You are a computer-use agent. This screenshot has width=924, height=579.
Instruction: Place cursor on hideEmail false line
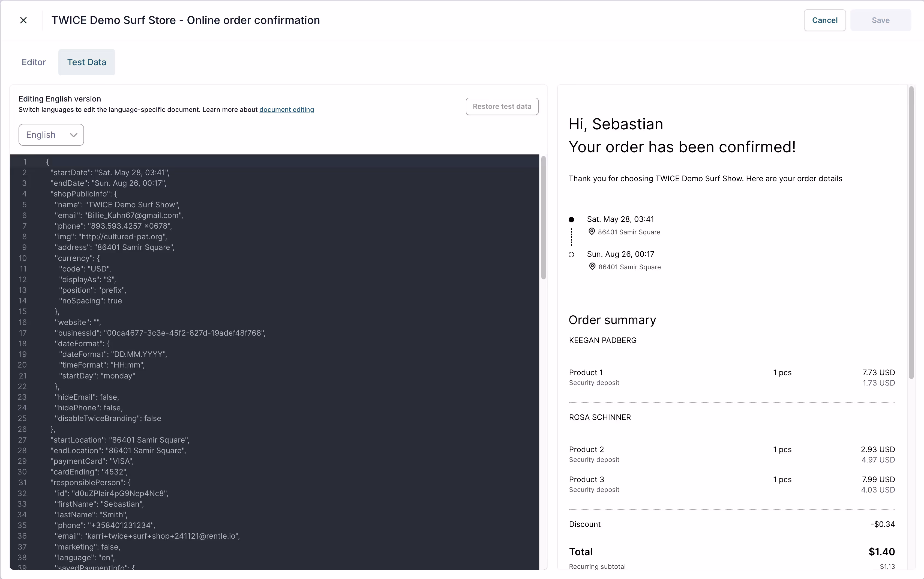pos(87,397)
